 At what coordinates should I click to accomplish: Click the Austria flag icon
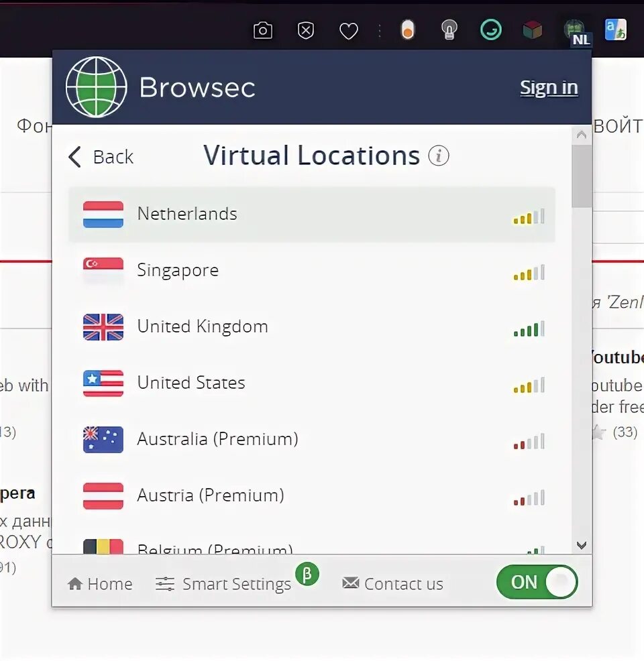[103, 496]
